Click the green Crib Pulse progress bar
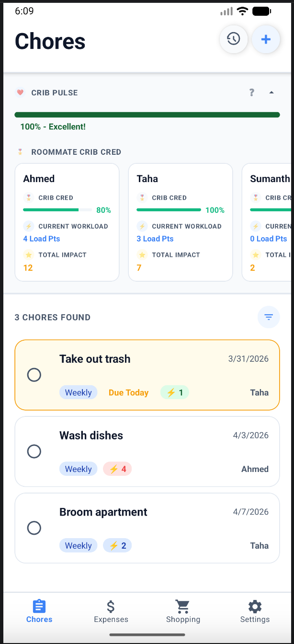 click(x=147, y=115)
